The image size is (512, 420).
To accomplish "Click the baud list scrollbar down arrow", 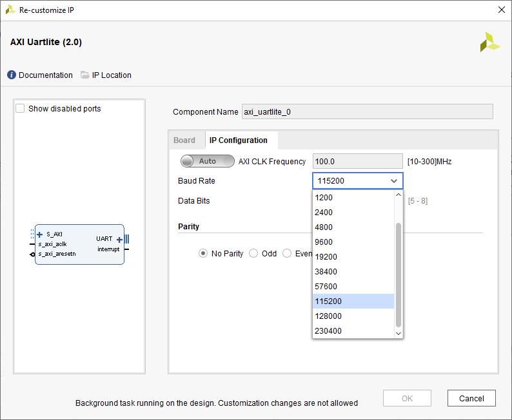I will [399, 333].
